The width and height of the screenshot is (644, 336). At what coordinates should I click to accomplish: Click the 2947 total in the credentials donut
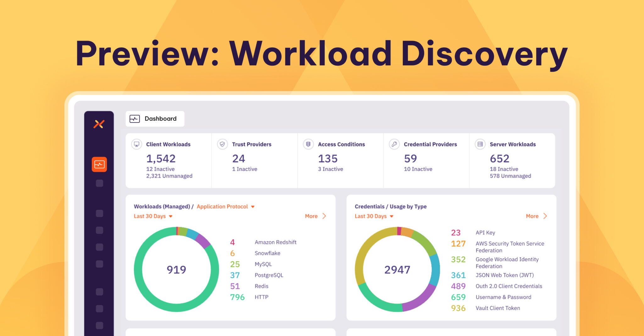tap(397, 269)
